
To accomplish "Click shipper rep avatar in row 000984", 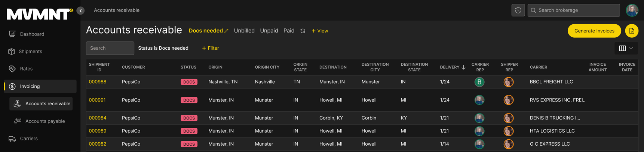I will (509, 118).
